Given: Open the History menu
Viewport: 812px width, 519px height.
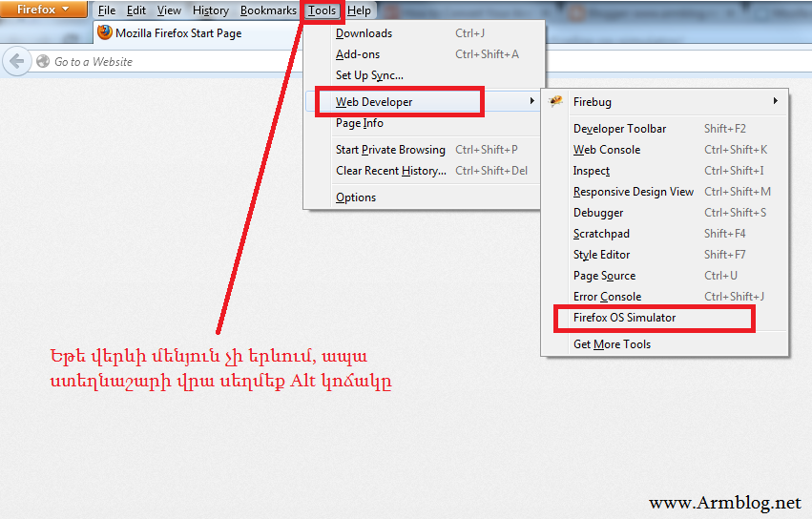Looking at the screenshot, I should (x=210, y=10).
